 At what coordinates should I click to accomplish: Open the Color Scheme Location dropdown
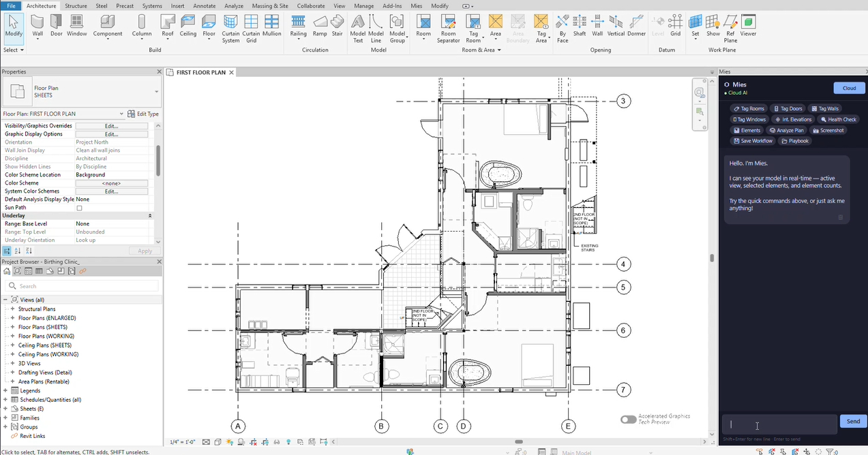(x=111, y=175)
